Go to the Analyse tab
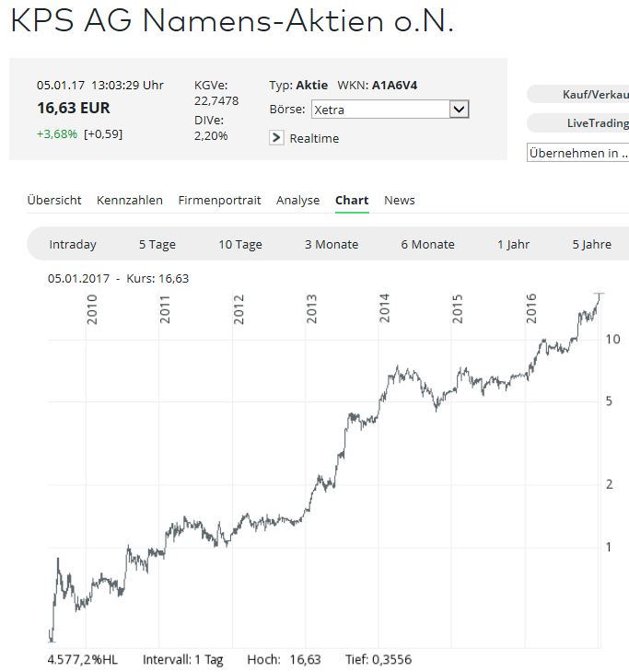 coord(298,200)
